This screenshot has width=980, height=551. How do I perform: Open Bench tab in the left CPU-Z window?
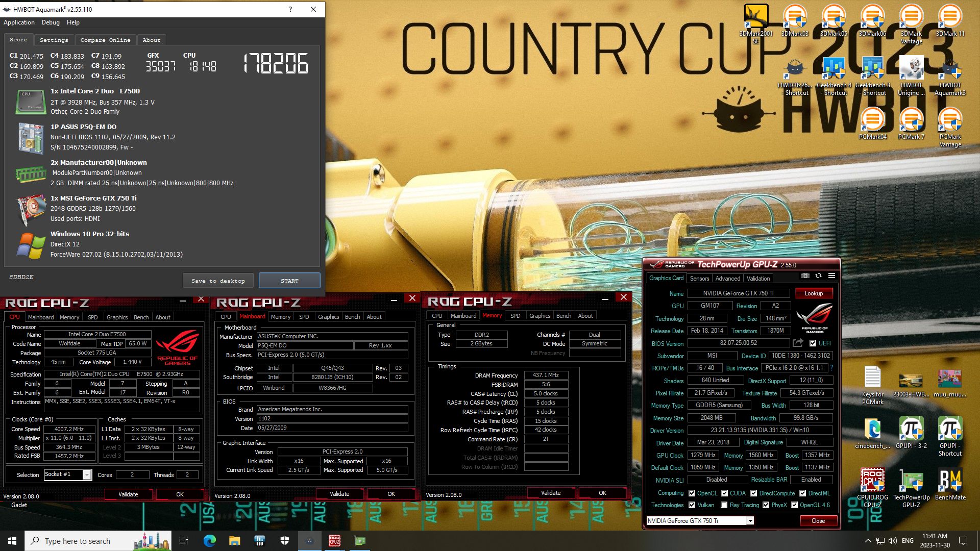(141, 317)
